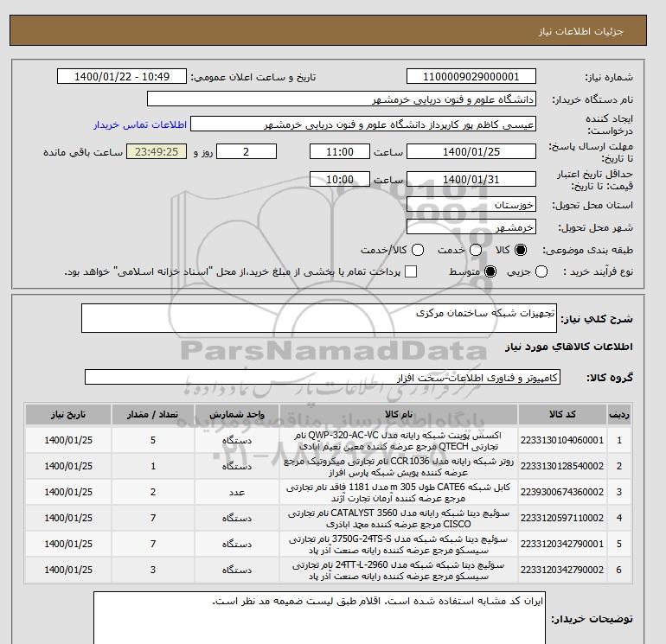666x644 pixels.
Task: Click the goods group field کامپیوتر و فناوری اطلاعات
Action: (323, 377)
